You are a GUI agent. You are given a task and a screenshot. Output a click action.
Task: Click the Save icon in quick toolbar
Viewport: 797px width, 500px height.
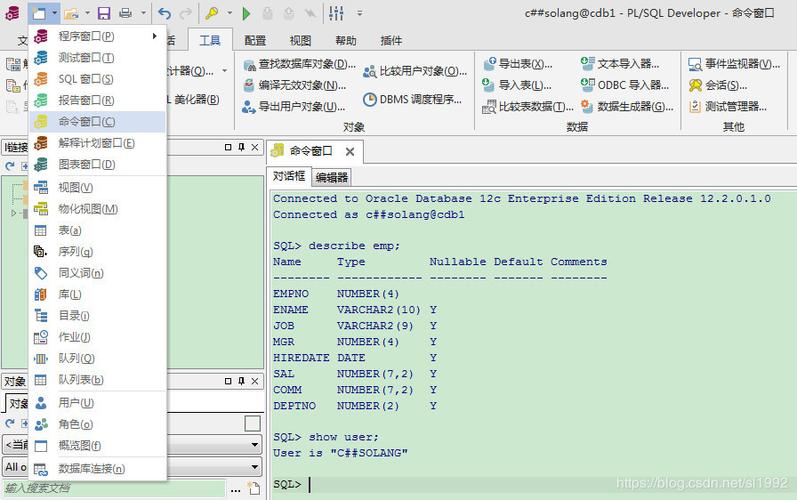coord(104,13)
